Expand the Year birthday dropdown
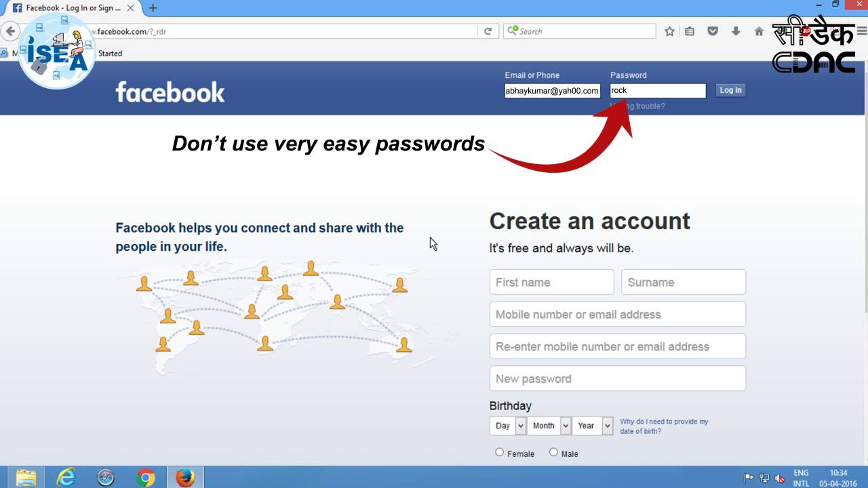 pos(593,426)
